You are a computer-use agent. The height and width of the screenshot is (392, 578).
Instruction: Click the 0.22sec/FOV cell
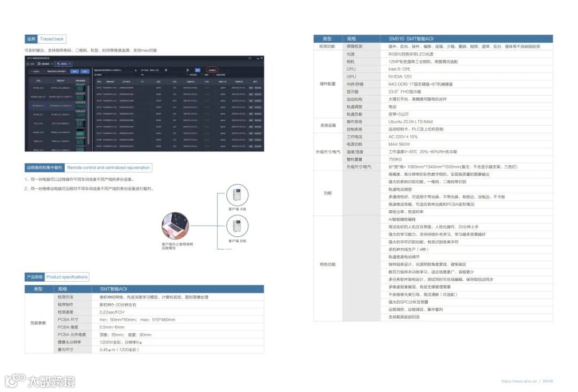178,312
